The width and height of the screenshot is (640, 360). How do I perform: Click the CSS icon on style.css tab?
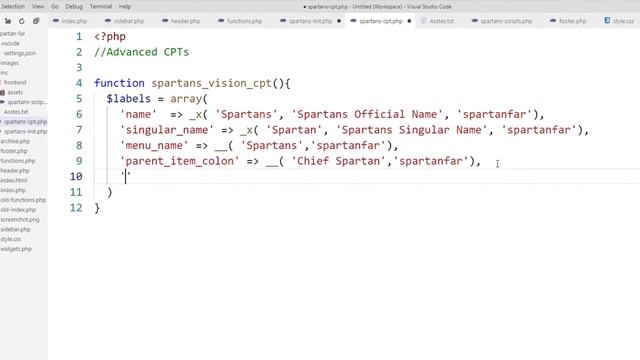607,21
